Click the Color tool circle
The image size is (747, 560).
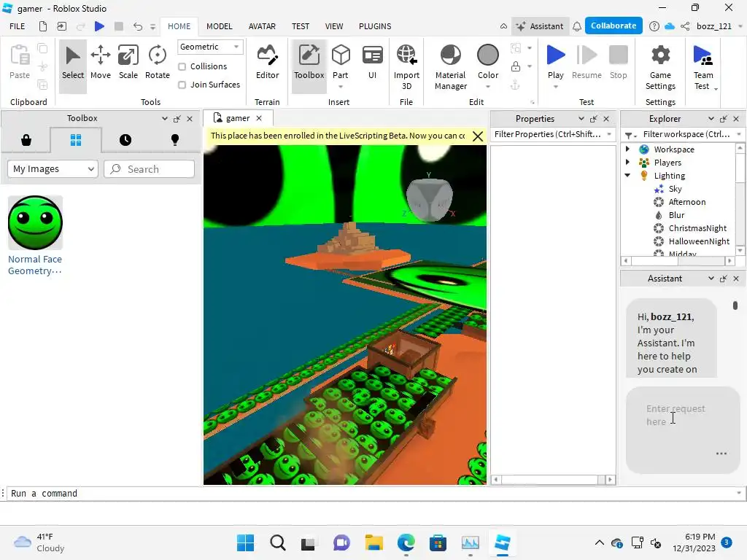tap(488, 55)
